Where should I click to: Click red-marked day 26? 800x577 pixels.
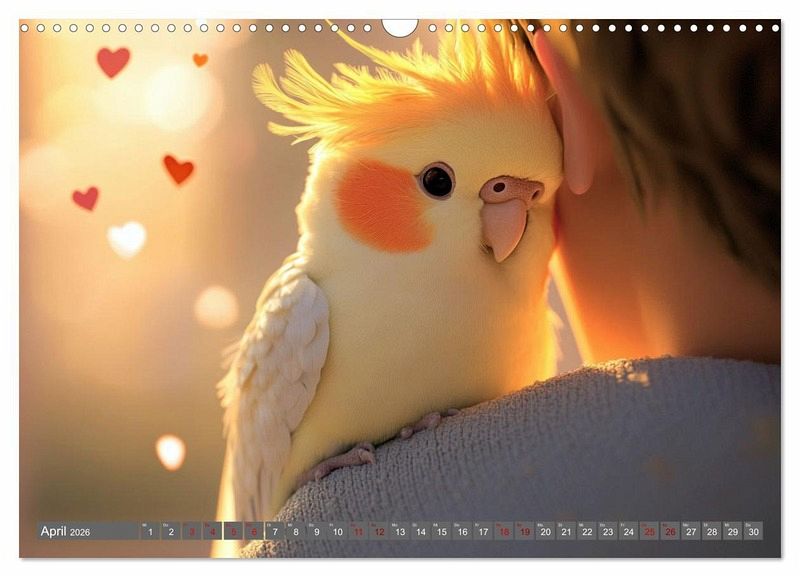tap(670, 532)
